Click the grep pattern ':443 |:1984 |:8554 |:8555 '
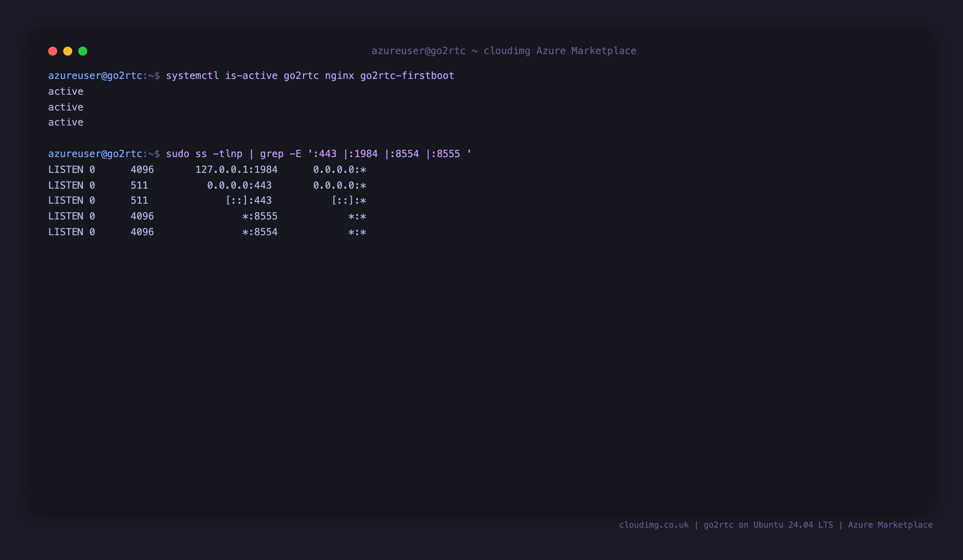This screenshot has height=560, width=963. tap(390, 154)
